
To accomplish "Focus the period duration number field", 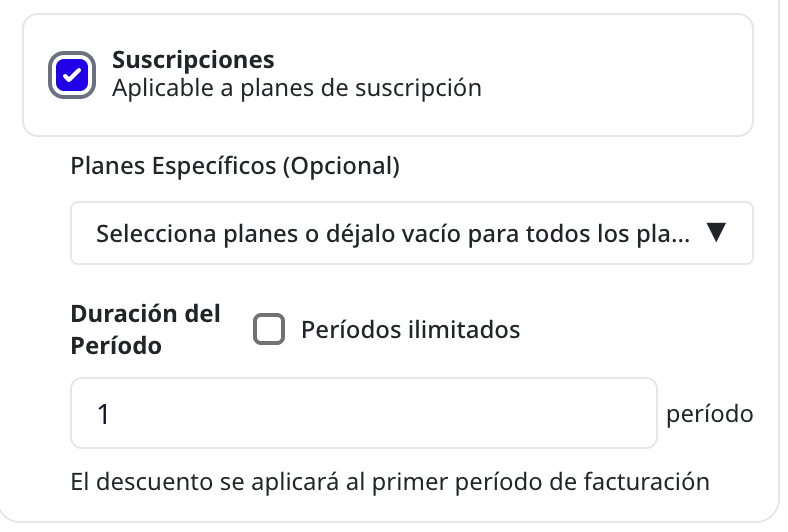I will tap(364, 413).
